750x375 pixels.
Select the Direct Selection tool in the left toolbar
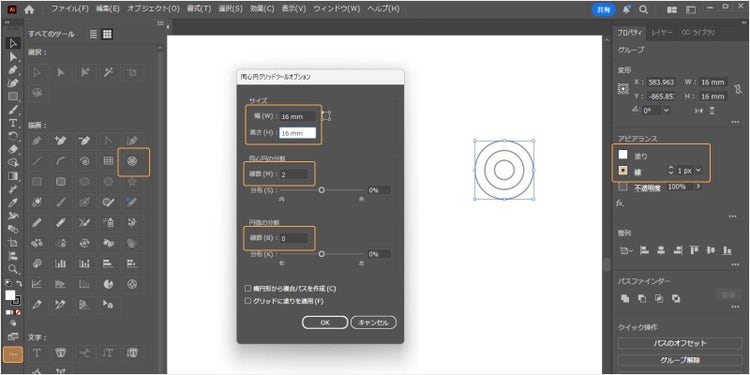point(13,56)
